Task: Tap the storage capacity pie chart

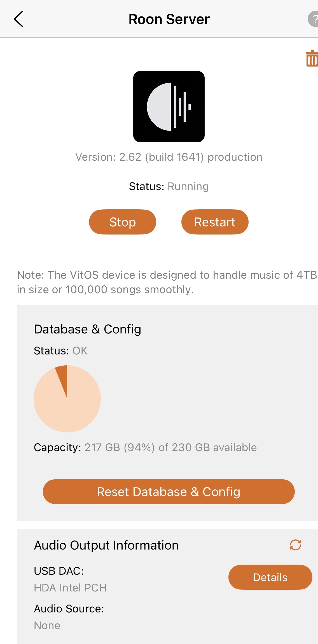Action: [67, 399]
